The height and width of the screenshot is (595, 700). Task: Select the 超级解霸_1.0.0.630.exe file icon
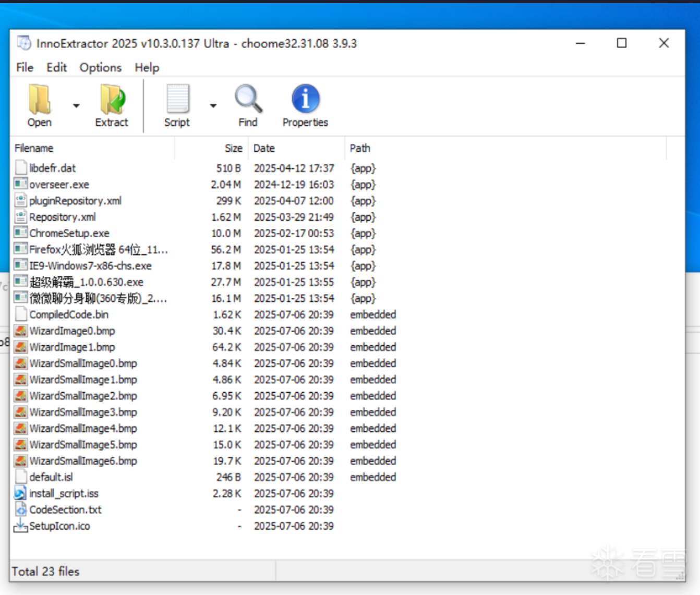21,281
